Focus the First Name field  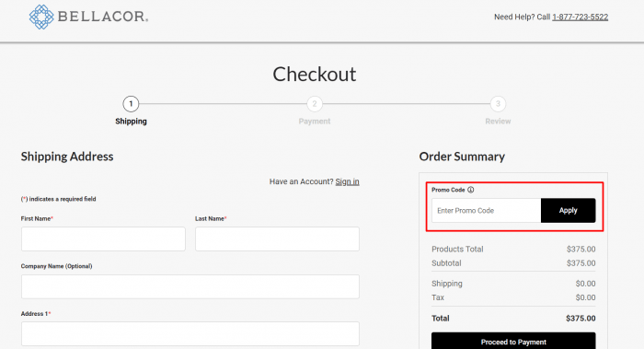coord(103,238)
